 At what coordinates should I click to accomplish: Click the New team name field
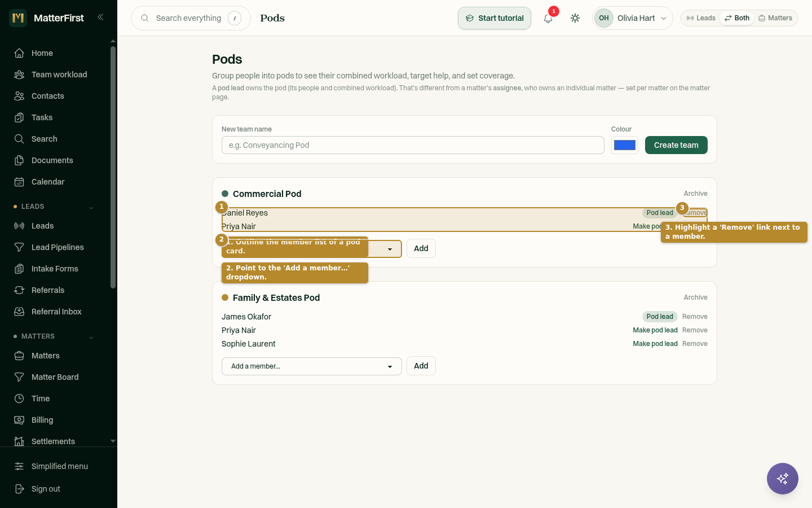point(413,145)
